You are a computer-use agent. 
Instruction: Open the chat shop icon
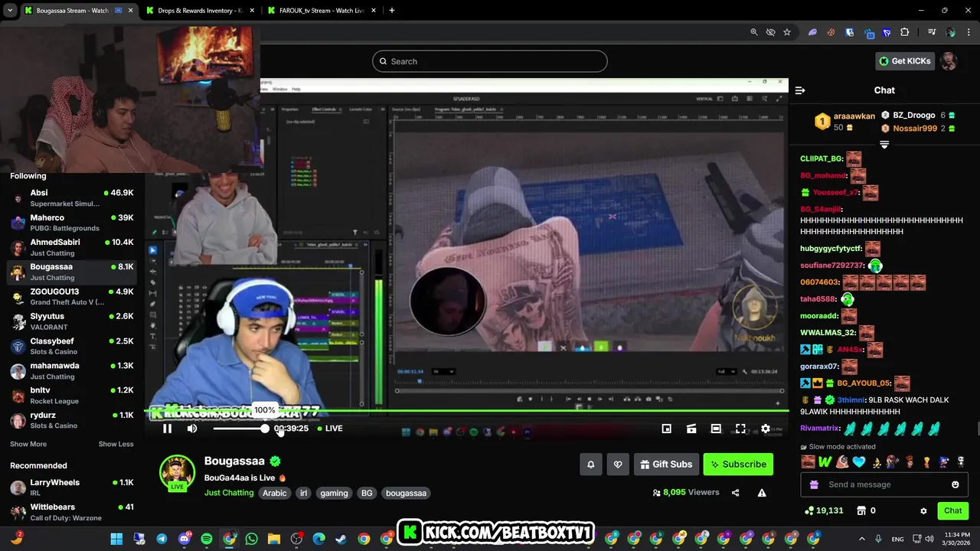(861, 510)
